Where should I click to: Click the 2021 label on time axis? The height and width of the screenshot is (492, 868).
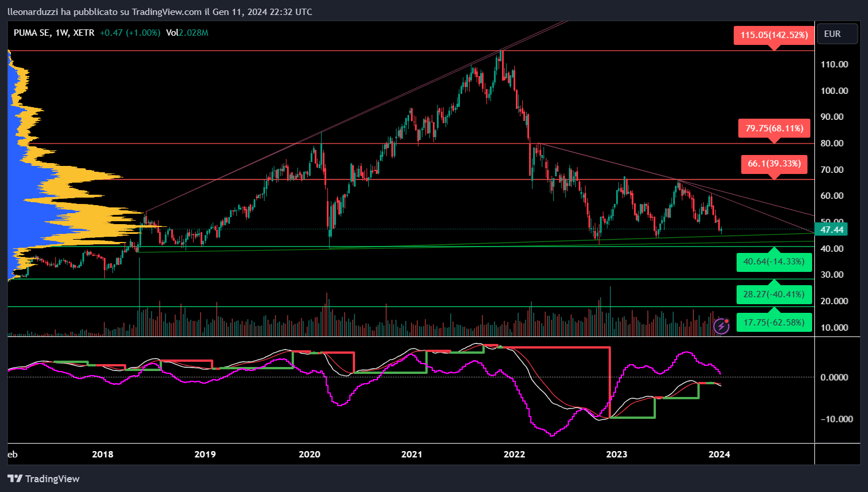click(412, 455)
